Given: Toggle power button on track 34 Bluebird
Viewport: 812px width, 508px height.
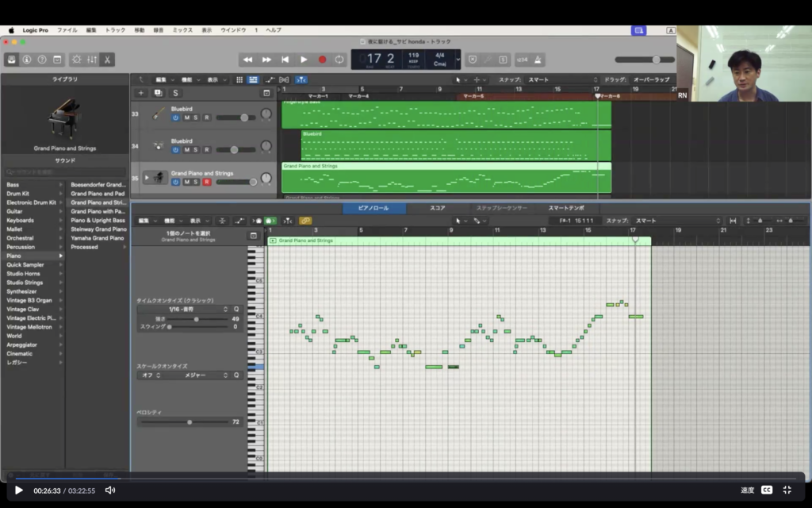Looking at the screenshot, I should [175, 149].
